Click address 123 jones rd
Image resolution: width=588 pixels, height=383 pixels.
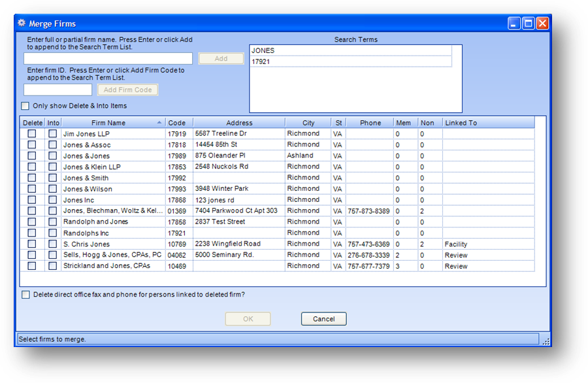coord(214,200)
